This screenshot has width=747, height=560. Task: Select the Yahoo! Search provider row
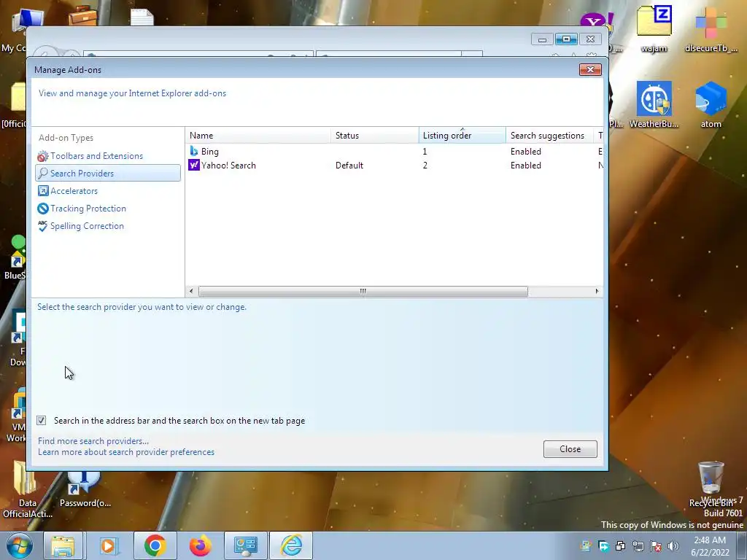pyautogui.click(x=395, y=166)
